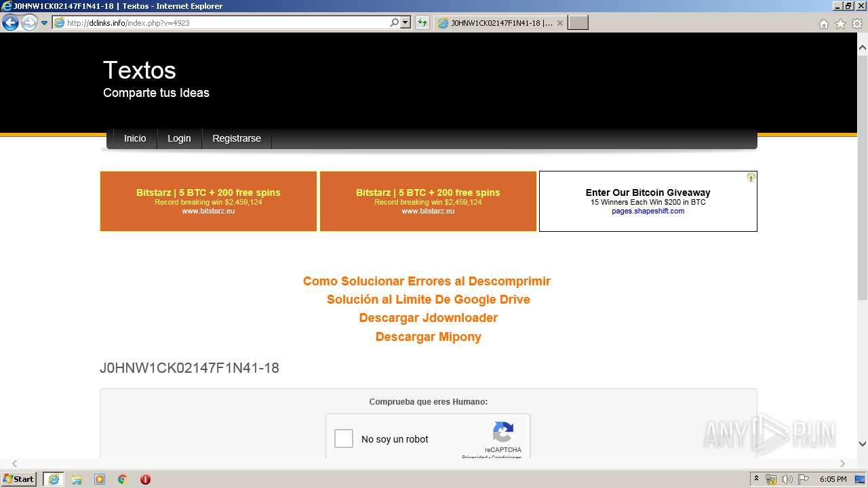Click the reCAPTCHA logo icon
This screenshot has height=488, width=868.
[503, 432]
